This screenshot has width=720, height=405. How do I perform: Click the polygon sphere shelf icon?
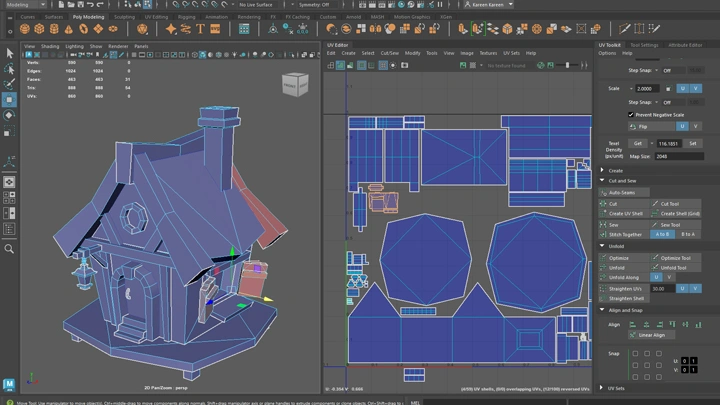click(25, 29)
